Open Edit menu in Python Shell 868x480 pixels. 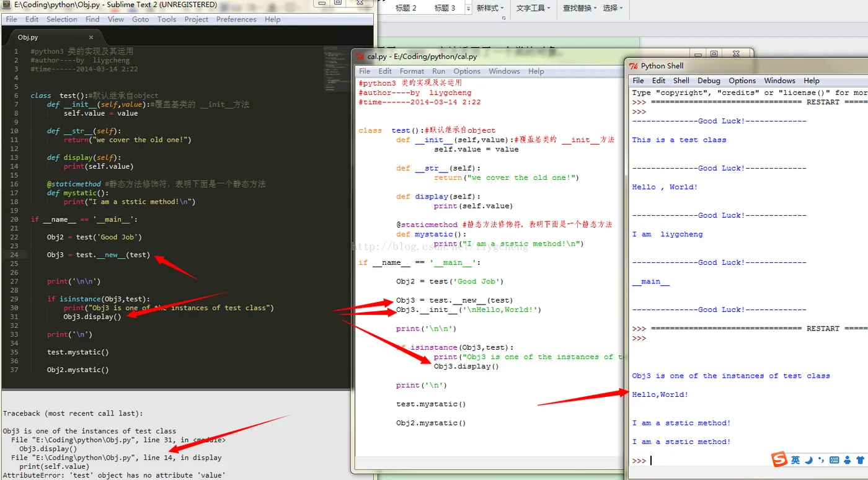(x=659, y=81)
